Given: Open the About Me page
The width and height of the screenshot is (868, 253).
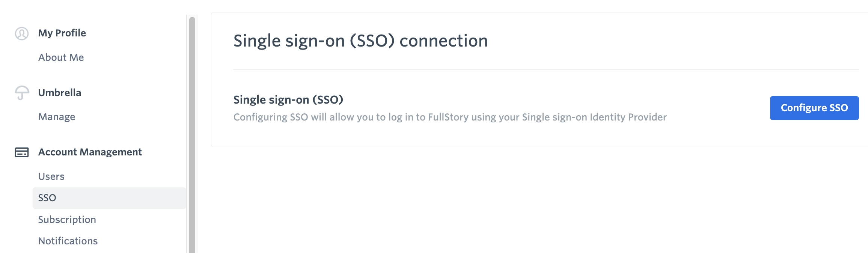Looking at the screenshot, I should click(x=61, y=57).
